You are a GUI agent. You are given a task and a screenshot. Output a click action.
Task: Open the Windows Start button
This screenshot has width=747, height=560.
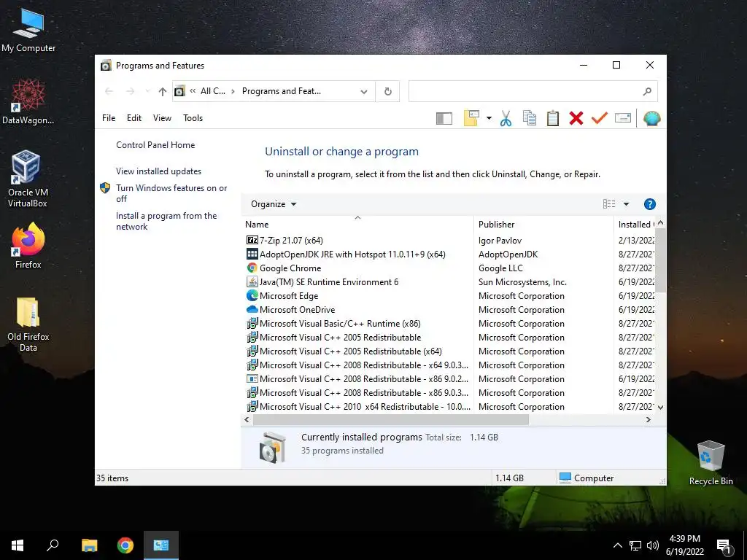pyautogui.click(x=18, y=545)
